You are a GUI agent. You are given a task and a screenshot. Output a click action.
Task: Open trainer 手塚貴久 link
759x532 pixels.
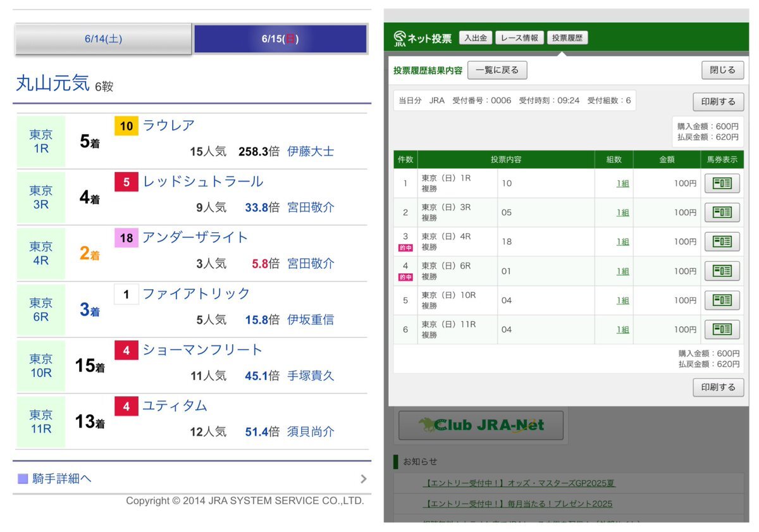coord(311,376)
